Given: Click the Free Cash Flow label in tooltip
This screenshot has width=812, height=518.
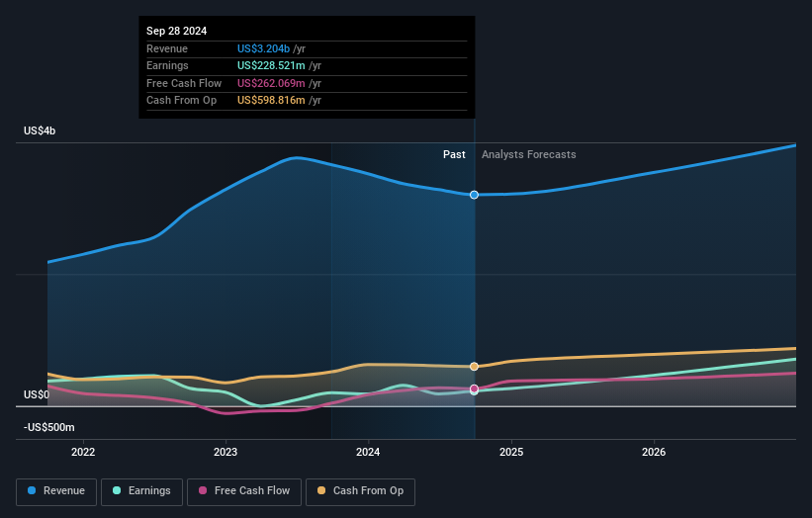Looking at the screenshot, I should tap(184, 83).
